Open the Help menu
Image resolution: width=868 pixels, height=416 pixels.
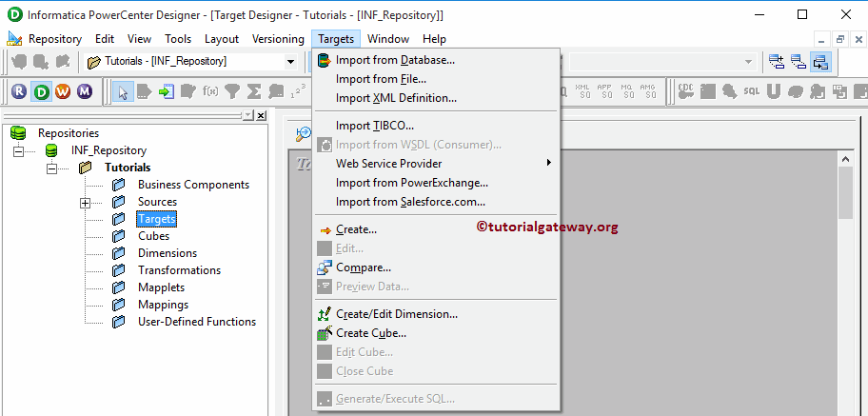pos(434,39)
